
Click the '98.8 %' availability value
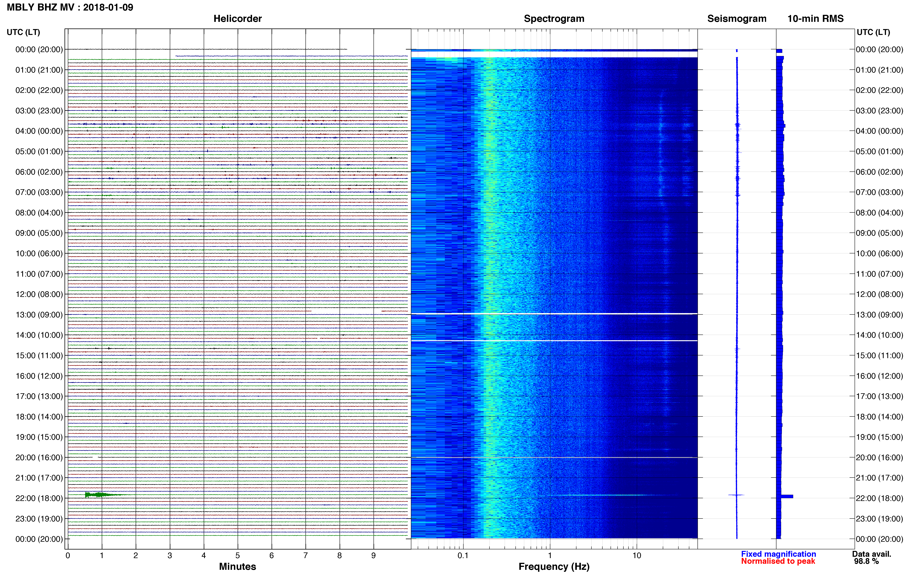pyautogui.click(x=867, y=561)
